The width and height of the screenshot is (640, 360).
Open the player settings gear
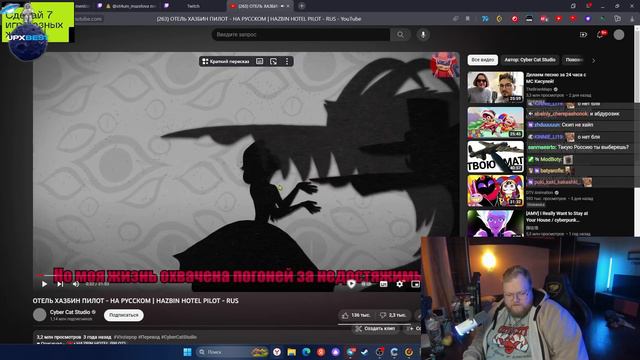400,284
